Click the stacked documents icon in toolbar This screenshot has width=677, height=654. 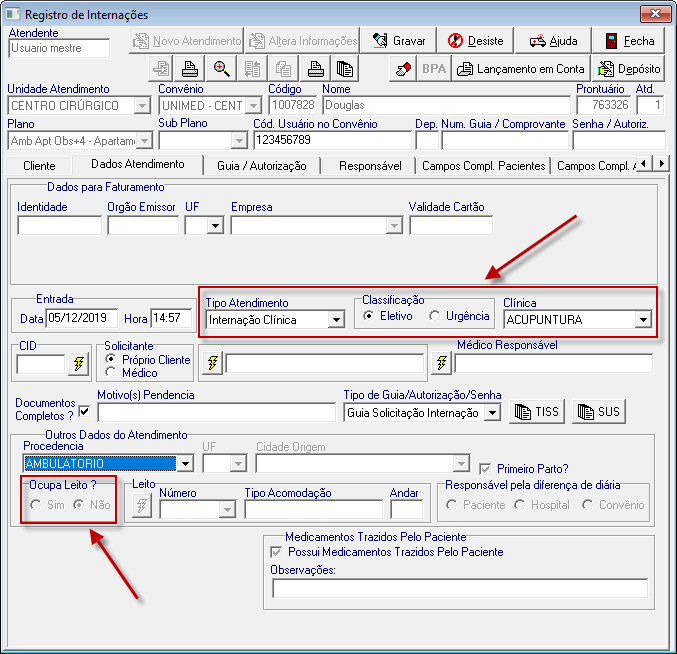[x=345, y=69]
